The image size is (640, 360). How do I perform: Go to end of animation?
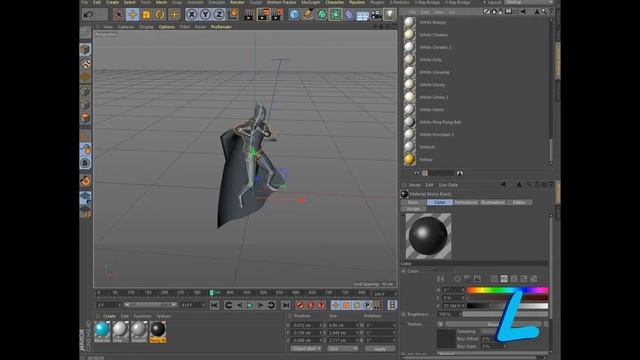tap(286, 305)
